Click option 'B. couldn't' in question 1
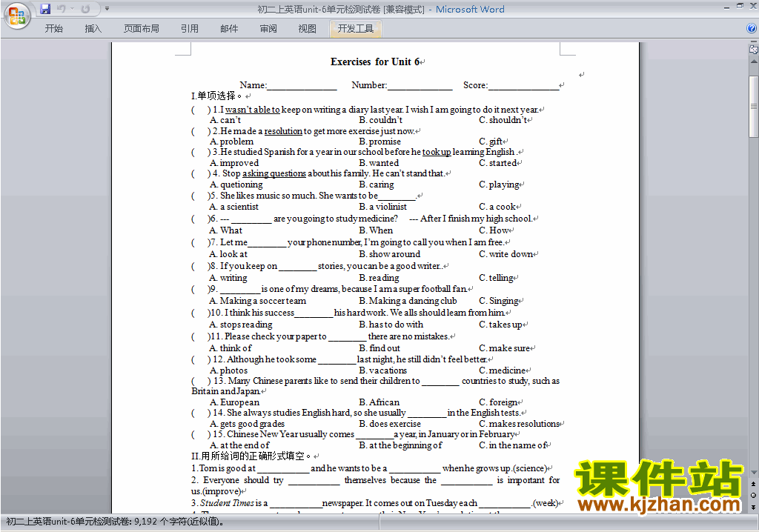Image resolution: width=759 pixels, height=532 pixels. click(x=380, y=120)
